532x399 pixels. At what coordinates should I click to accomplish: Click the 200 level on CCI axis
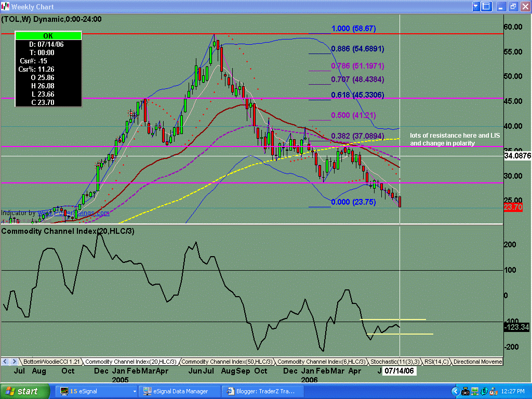point(510,245)
